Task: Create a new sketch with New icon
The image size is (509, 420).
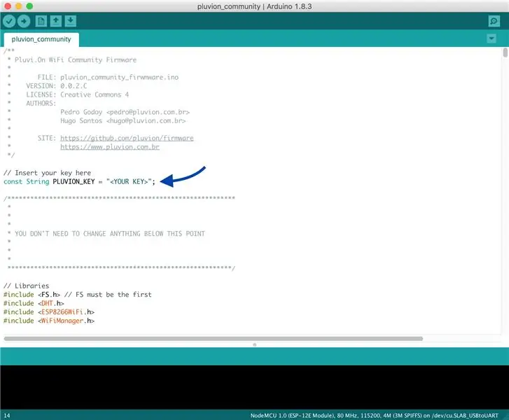Action: 41,22
